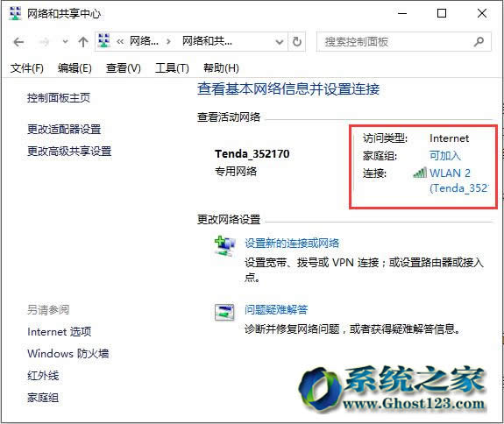Open the 工具(T) menu
This screenshot has width=504, height=424.
coord(172,68)
